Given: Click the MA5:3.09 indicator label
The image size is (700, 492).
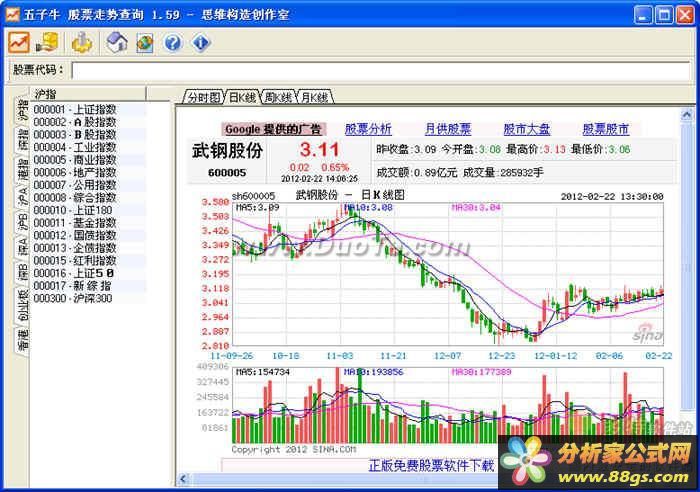Looking at the screenshot, I should click(x=257, y=208).
